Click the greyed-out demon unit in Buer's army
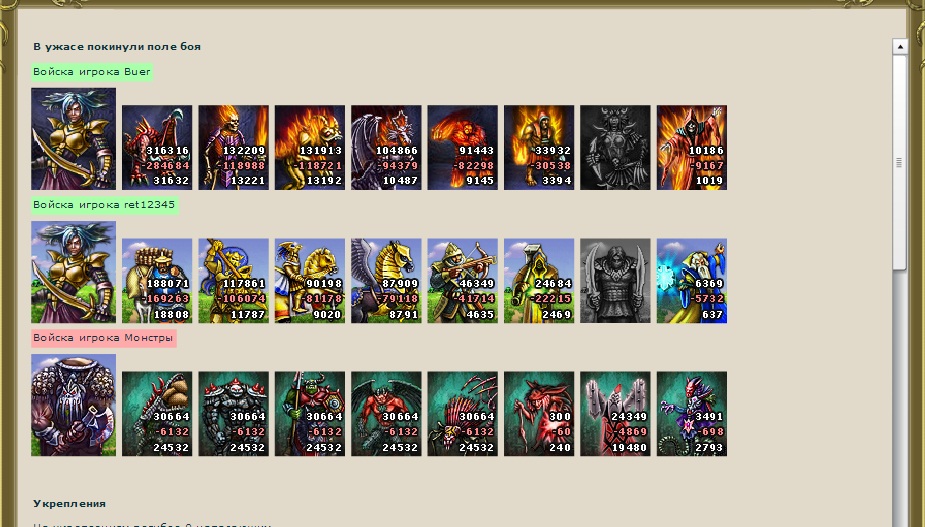Screen dimensions: 925x527 (615, 148)
